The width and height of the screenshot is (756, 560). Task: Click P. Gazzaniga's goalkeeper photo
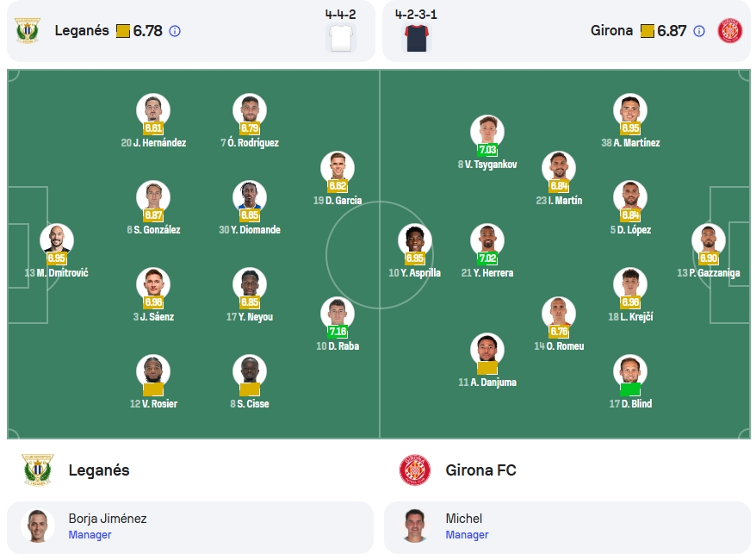pos(709,240)
